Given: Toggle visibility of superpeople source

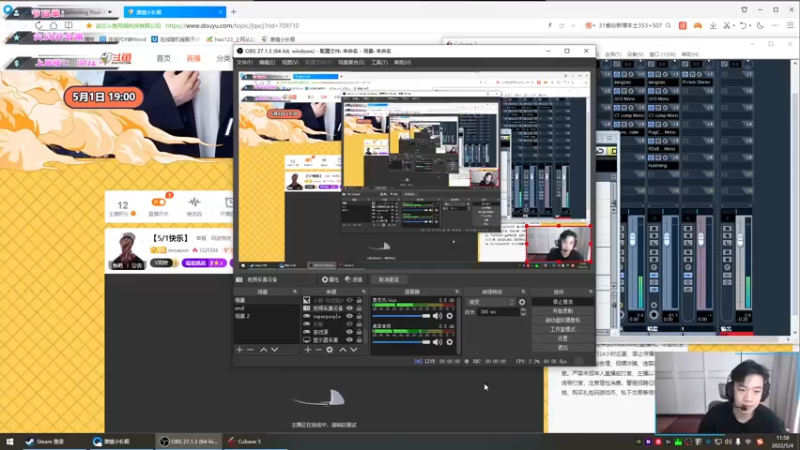Looking at the screenshot, I should click(349, 316).
